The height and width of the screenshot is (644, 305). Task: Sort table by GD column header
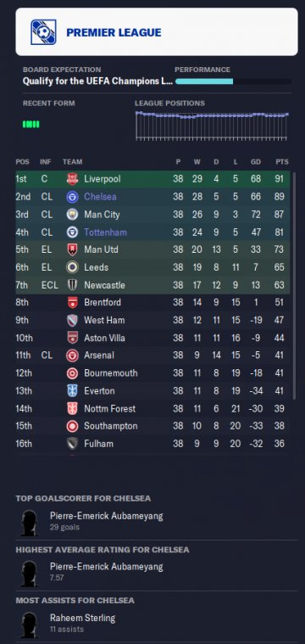256,162
